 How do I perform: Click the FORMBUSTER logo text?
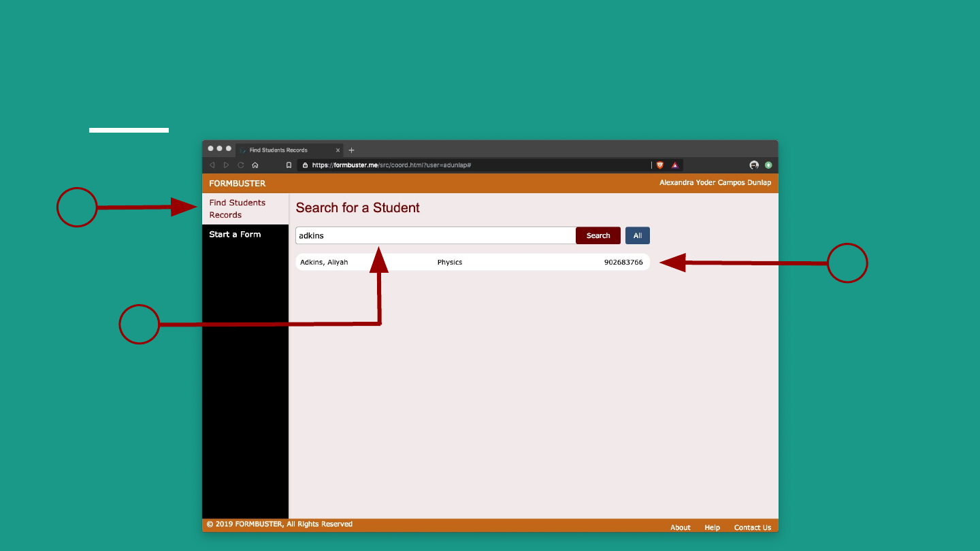coord(238,184)
